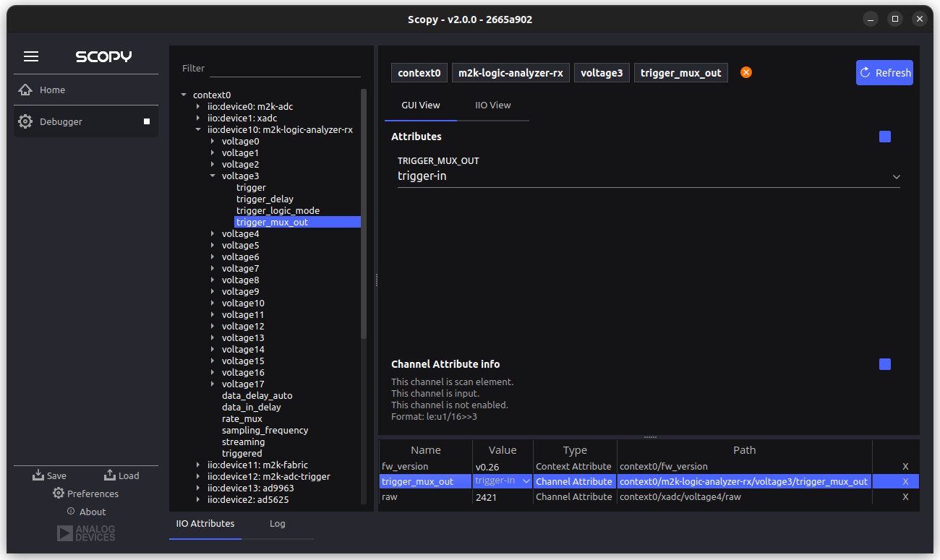The height and width of the screenshot is (560, 940).
Task: Collapse the context0 tree node
Action: coord(184,95)
